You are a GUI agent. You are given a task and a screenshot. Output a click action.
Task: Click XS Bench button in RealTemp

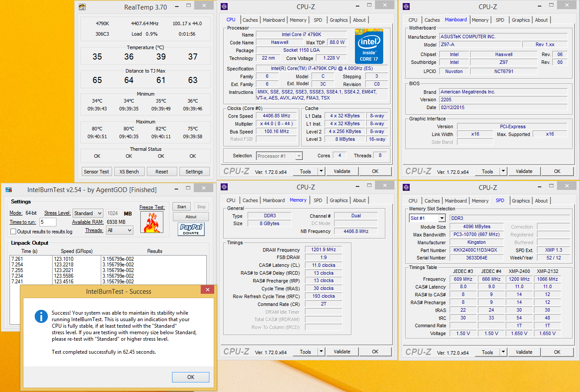(129, 172)
